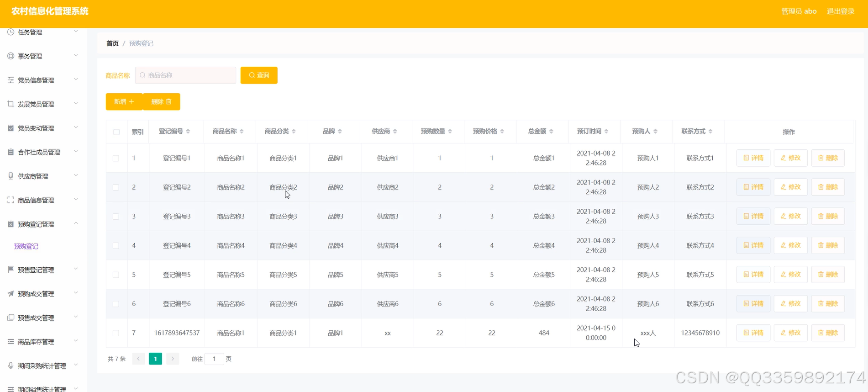Open the 预售成交管理 menu label
The image size is (868, 392).
tap(36, 318)
